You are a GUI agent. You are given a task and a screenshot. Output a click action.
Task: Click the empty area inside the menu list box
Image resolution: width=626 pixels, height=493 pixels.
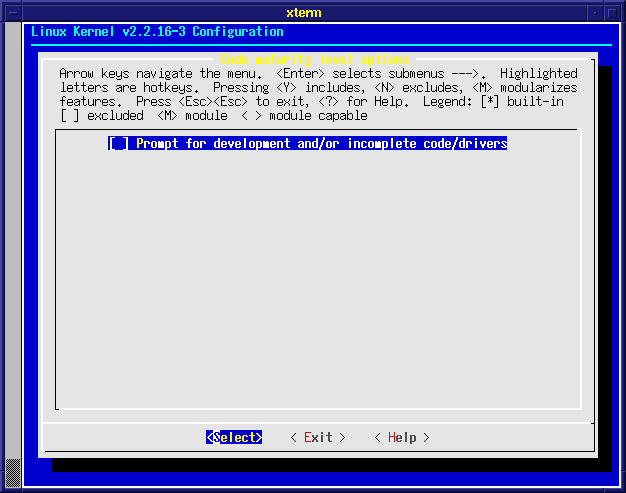[318, 280]
